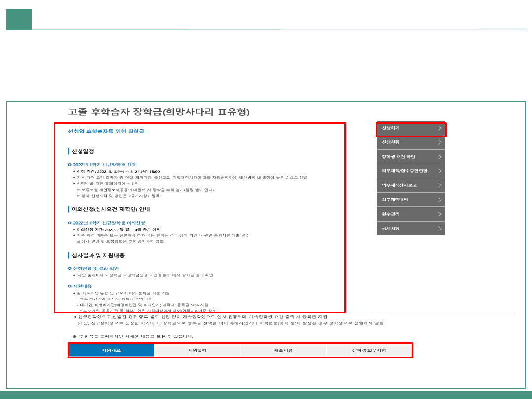Expand the 장학생 요건 확인 arrow

440,157
